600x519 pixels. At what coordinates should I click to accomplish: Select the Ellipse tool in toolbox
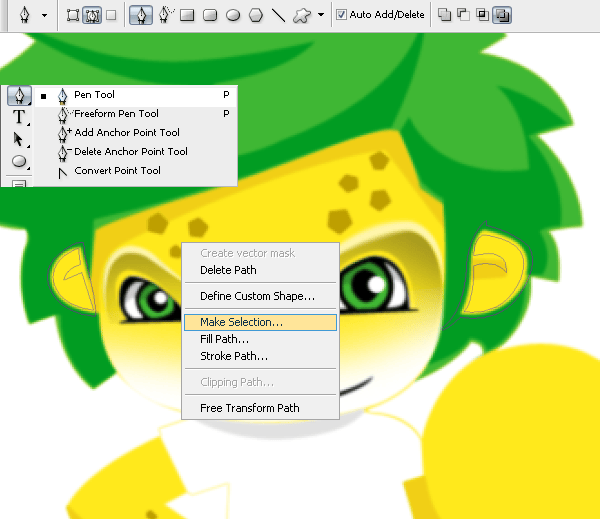tap(19, 161)
